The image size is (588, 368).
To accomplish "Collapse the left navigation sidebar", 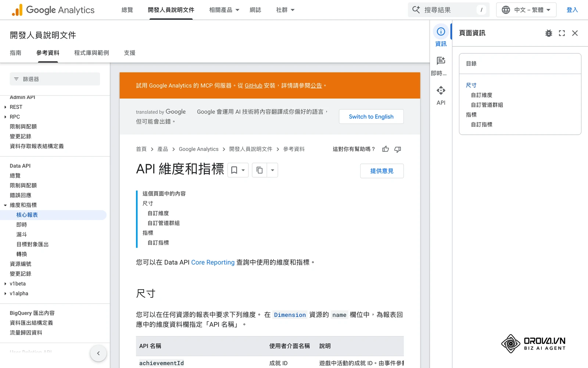I will (x=98, y=353).
